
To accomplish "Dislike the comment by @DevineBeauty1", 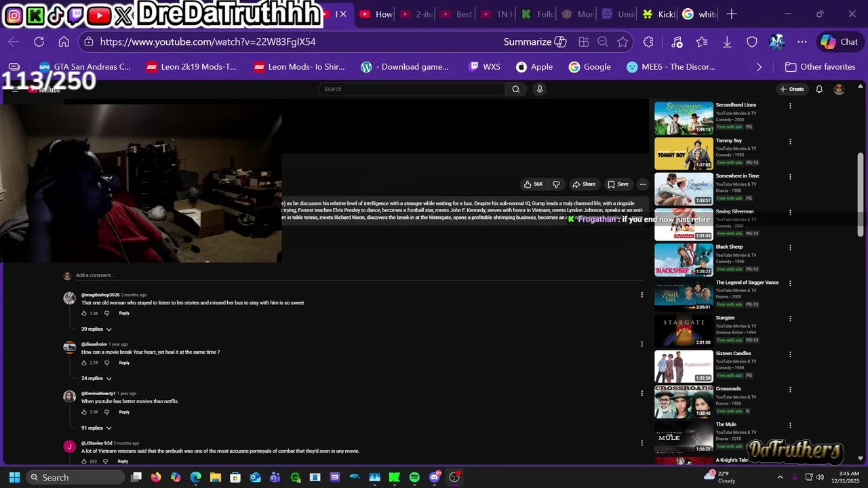I will pos(106,412).
